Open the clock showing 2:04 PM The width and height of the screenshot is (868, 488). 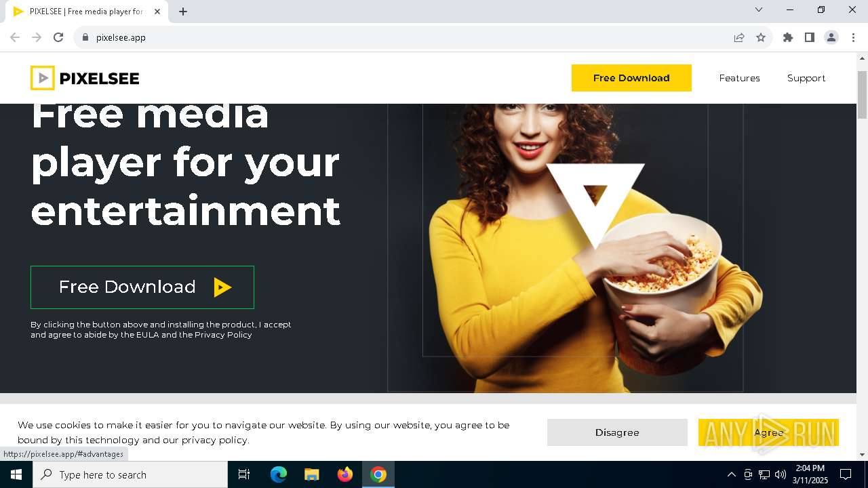coord(810,474)
